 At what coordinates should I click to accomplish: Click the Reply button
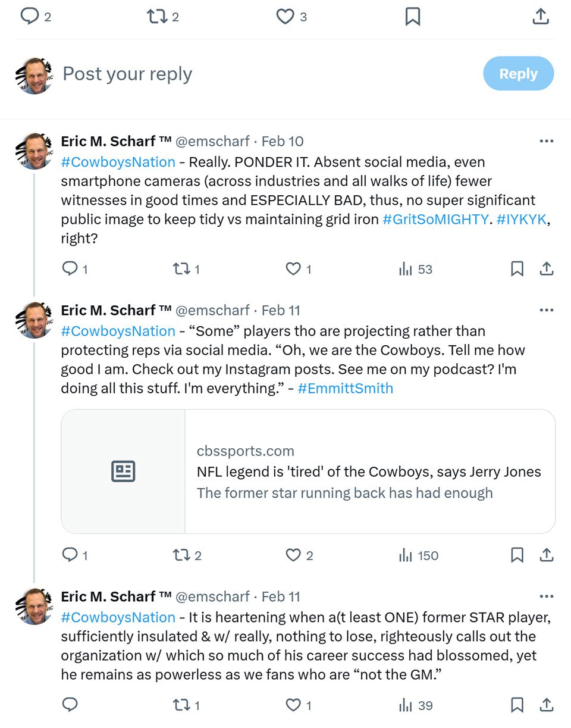(x=518, y=74)
